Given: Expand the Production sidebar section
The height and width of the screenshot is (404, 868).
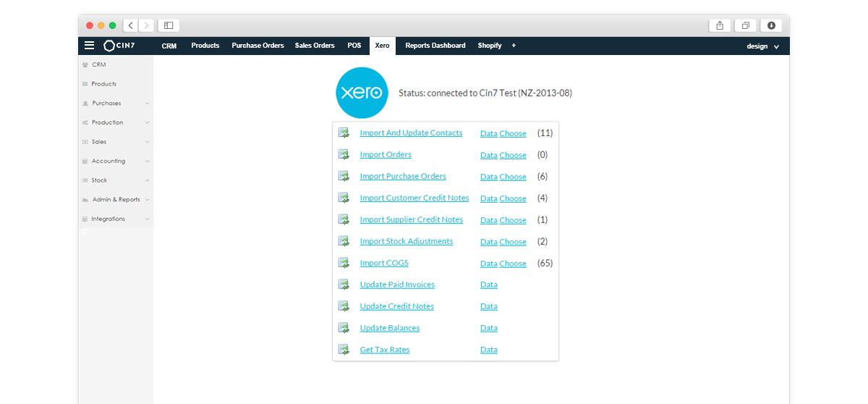Looking at the screenshot, I should click(x=116, y=122).
